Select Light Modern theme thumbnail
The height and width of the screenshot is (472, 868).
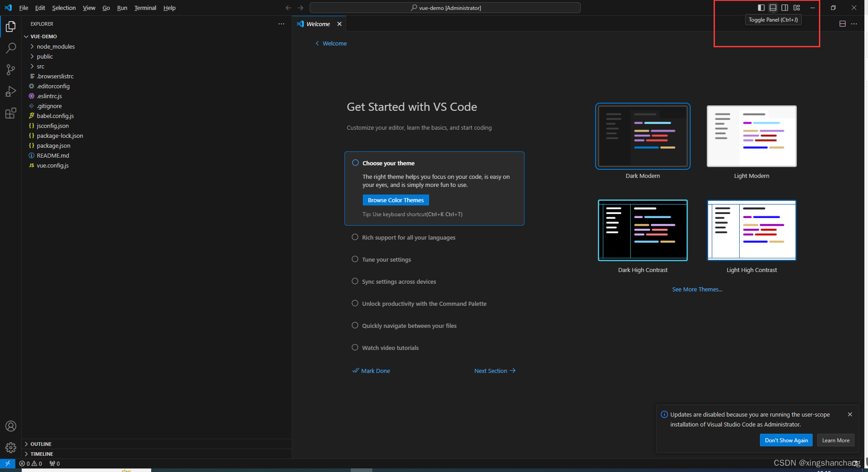click(x=752, y=136)
